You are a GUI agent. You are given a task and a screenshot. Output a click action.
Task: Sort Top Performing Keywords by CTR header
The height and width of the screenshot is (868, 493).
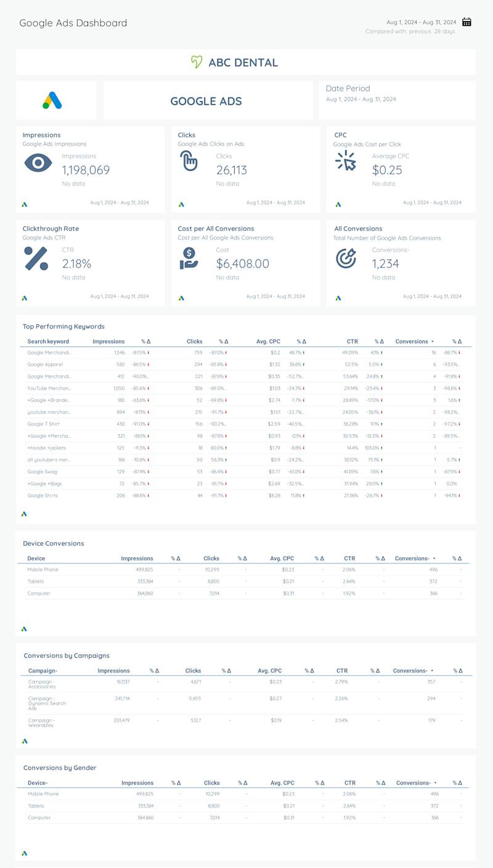coord(352,342)
